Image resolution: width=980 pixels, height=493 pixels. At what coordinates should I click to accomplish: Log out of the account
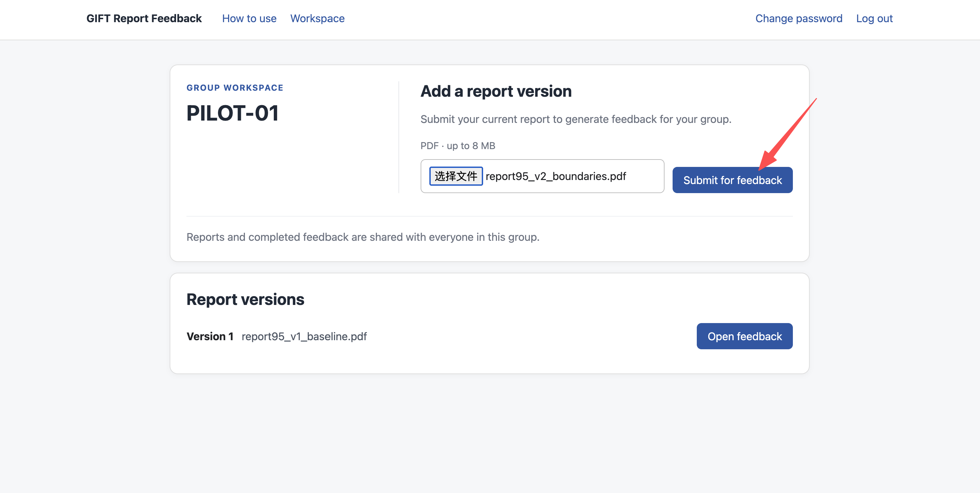(x=874, y=18)
